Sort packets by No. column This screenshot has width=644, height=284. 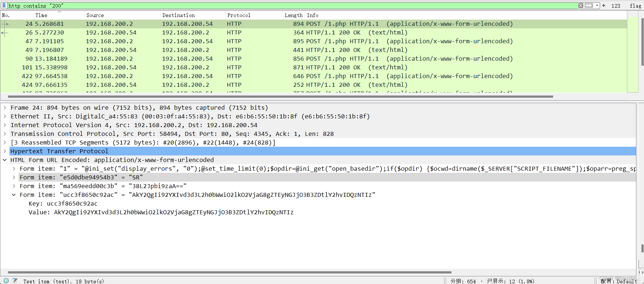tap(17, 15)
